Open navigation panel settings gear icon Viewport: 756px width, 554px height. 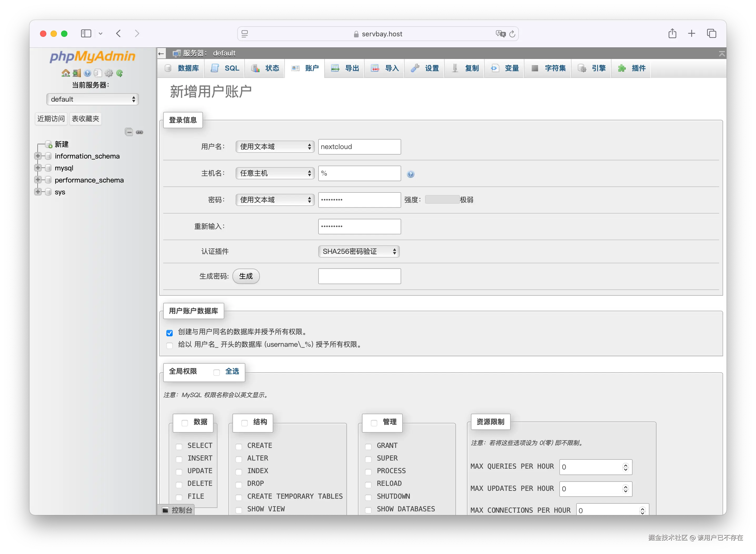point(109,73)
